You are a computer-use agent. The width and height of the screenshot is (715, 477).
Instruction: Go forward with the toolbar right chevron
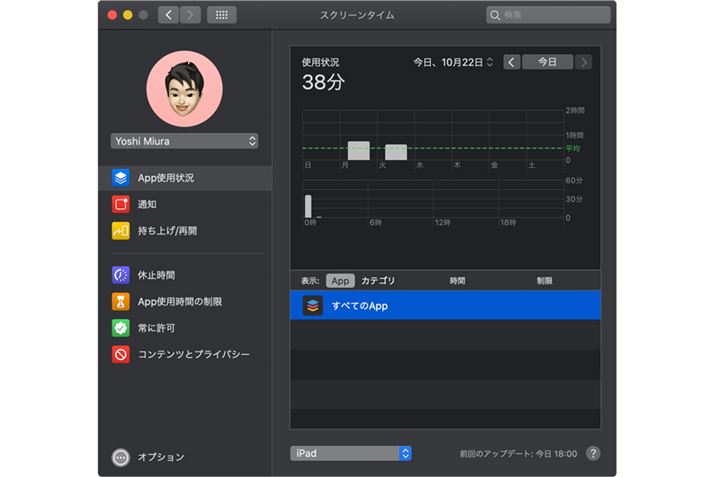190,15
